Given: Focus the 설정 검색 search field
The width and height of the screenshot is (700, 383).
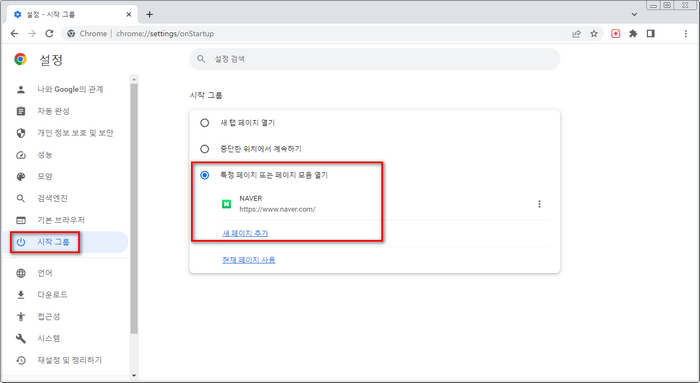Looking at the screenshot, I should coord(375,59).
